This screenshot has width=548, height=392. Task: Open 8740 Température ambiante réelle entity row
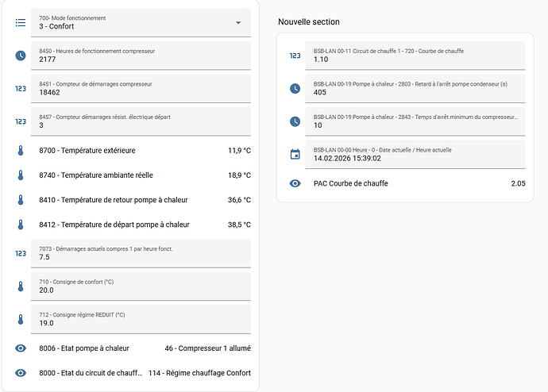[x=96, y=175]
